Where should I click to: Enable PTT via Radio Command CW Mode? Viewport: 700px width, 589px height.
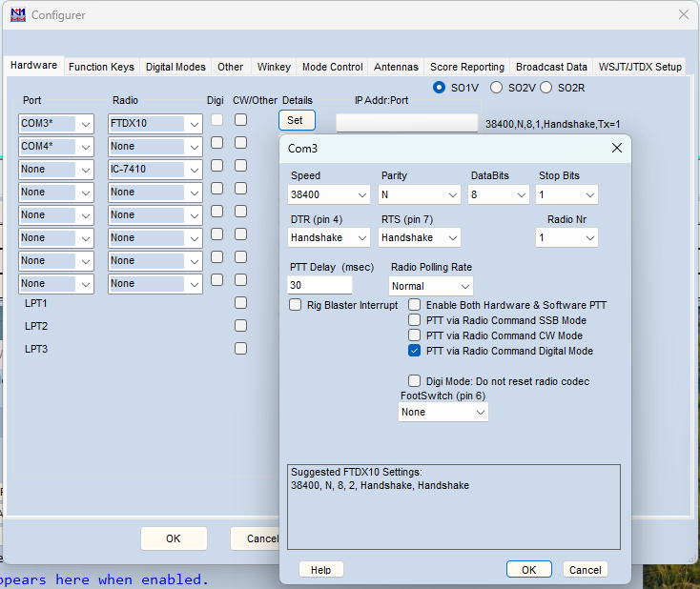[x=415, y=335]
